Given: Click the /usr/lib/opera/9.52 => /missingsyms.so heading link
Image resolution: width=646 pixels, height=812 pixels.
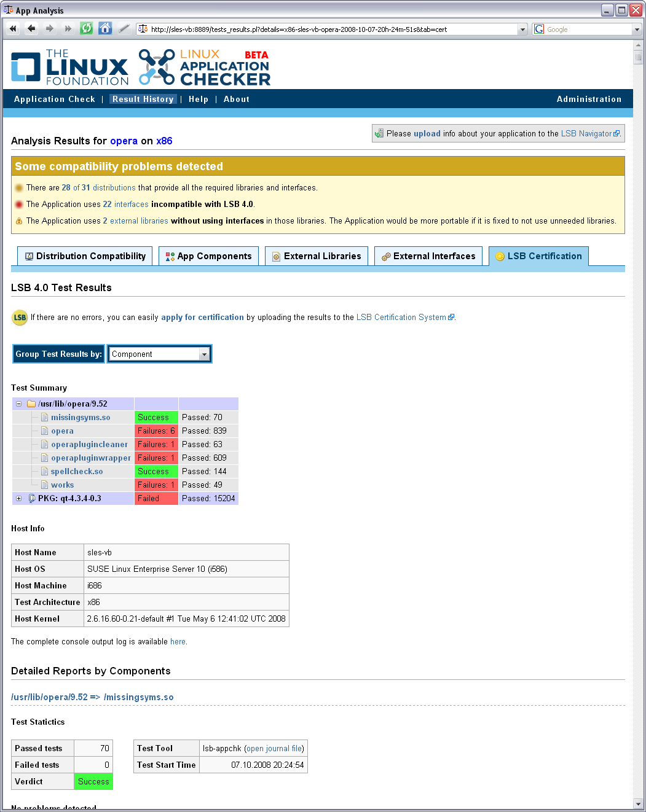Looking at the screenshot, I should coord(92,697).
